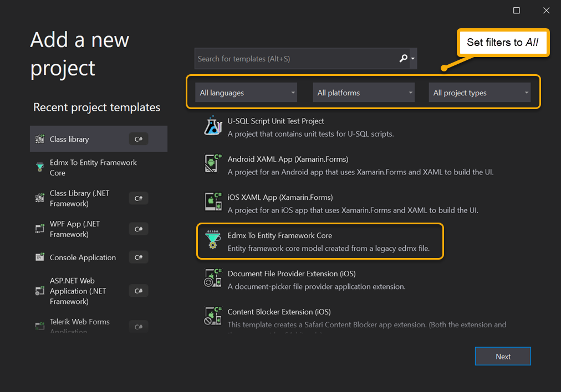The width and height of the screenshot is (561, 392).
Task: Click the recent Edmx To Entity Framework funnel icon
Action: [x=40, y=167]
